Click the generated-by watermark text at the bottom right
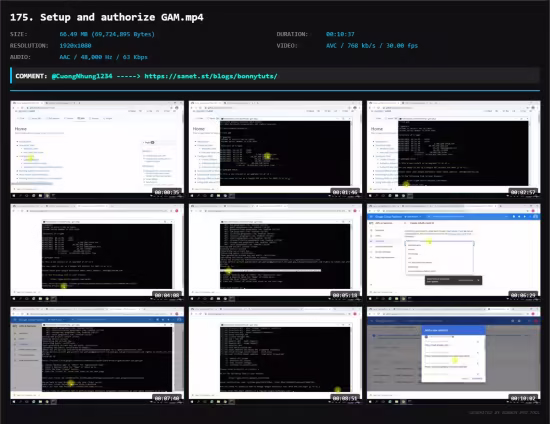550x424 pixels. click(504, 412)
